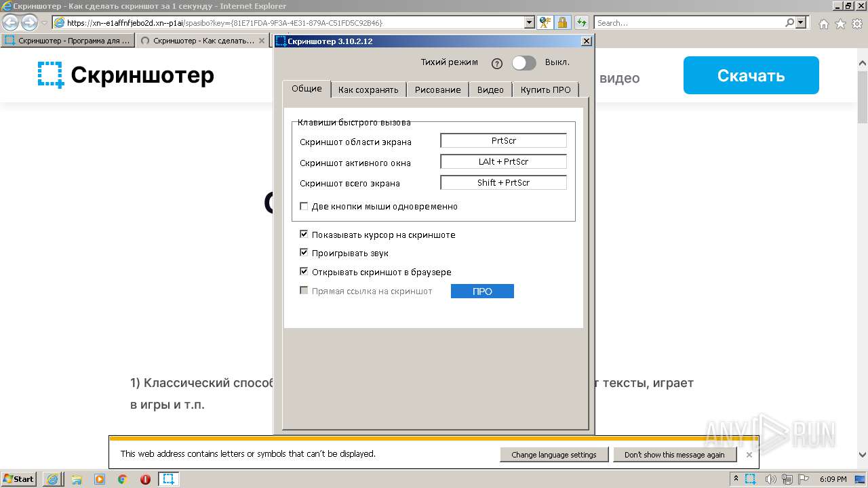
Task: Uncheck Показывать курсор на скриншоте
Action: coord(304,235)
